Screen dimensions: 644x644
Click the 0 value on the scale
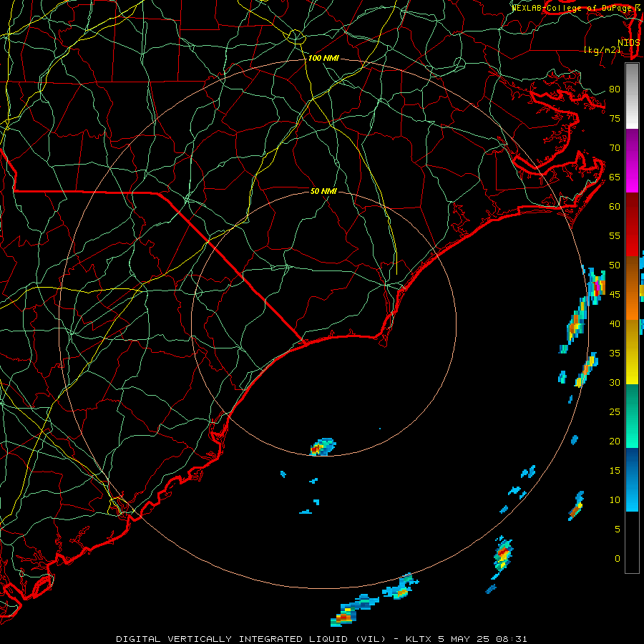click(618, 559)
